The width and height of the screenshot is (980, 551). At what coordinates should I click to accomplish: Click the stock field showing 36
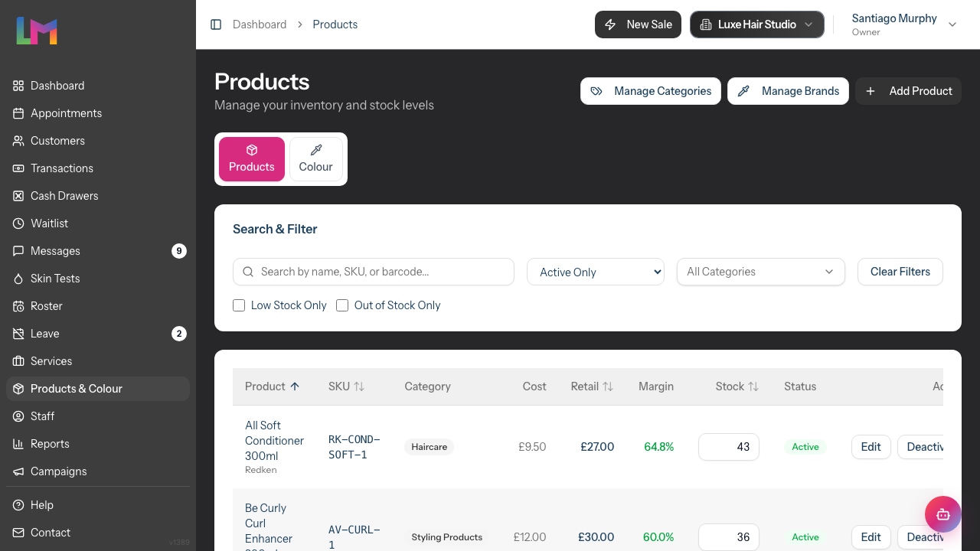point(729,537)
